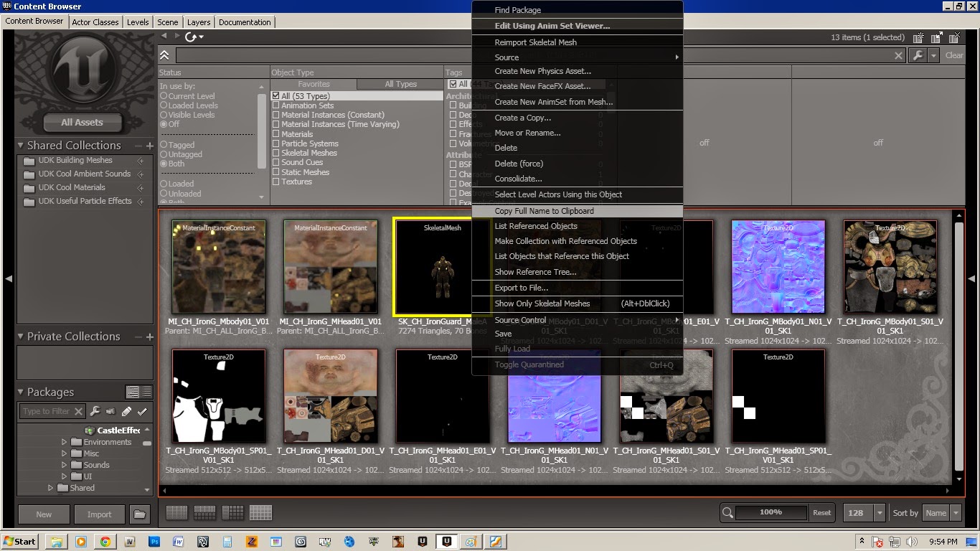Select the Current Level radio button
The image size is (980, 551).
click(x=164, y=95)
